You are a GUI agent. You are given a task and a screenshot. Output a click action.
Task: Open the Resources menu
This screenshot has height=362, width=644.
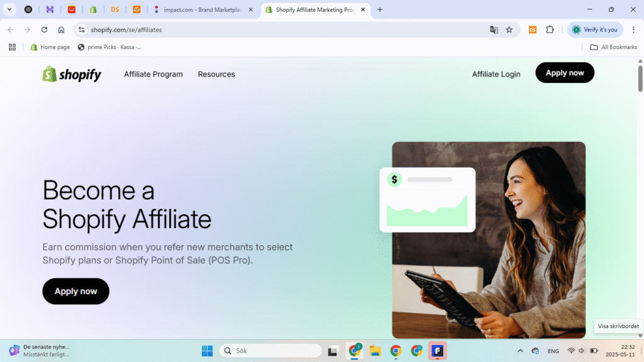(216, 74)
